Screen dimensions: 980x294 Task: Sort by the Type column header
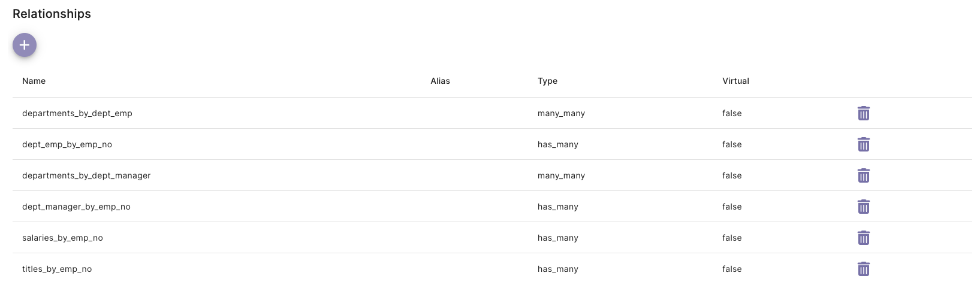547,81
